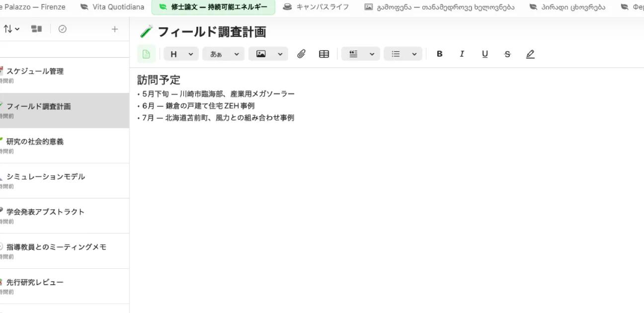Open the シミュレーションモデル note
Screen dimensions: 644x313
click(65, 181)
